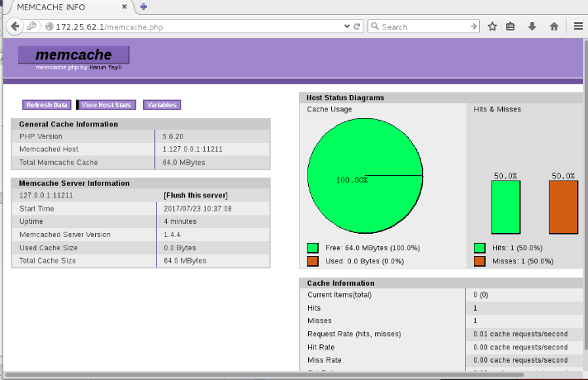Click the 100.00% label in pie chart
The image size is (588, 380).
pos(352,180)
